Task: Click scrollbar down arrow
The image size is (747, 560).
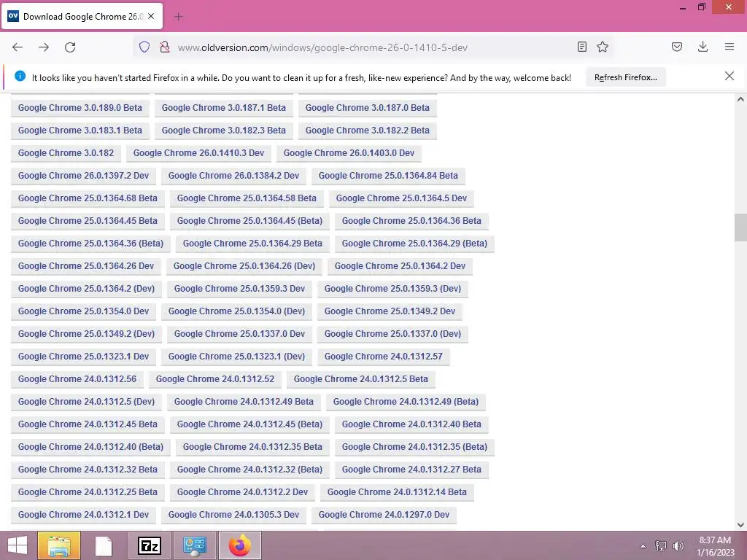Action: pyautogui.click(x=740, y=525)
